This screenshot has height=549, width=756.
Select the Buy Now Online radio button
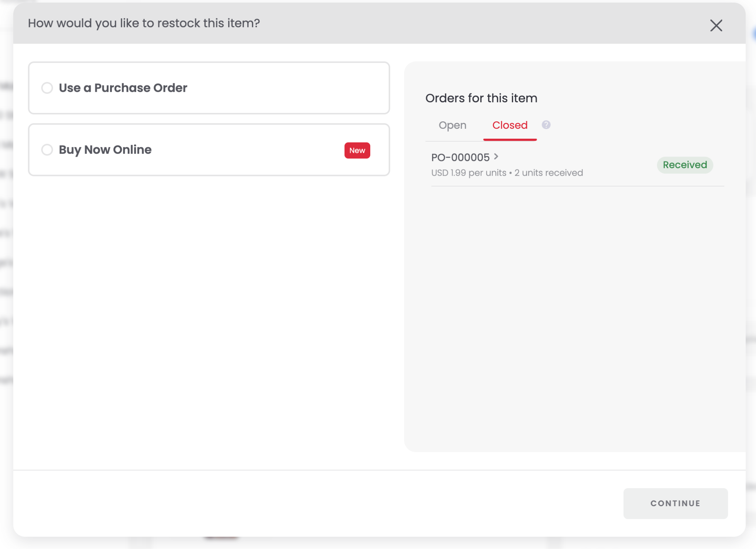(x=47, y=150)
